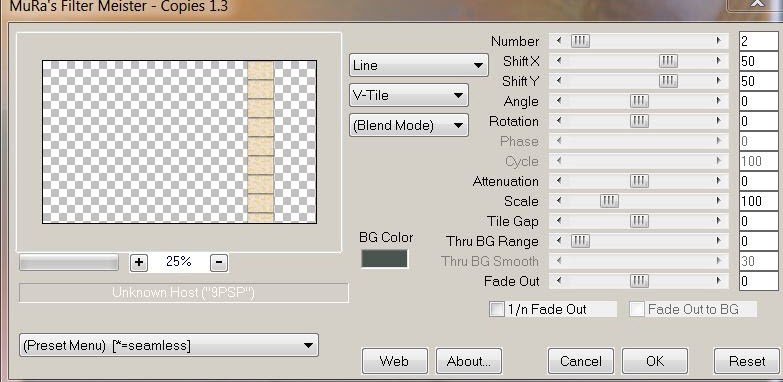
Task: Click left arrow of Thru BG Range slider
Action: pos(559,241)
